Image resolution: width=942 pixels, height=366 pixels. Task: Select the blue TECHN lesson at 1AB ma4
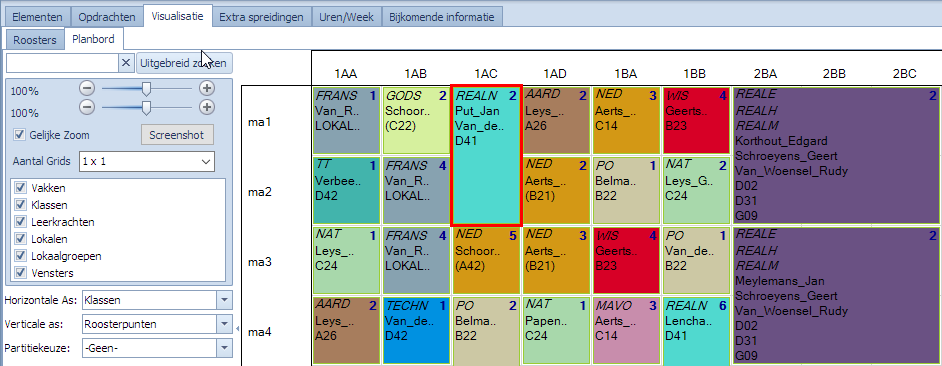pos(416,331)
